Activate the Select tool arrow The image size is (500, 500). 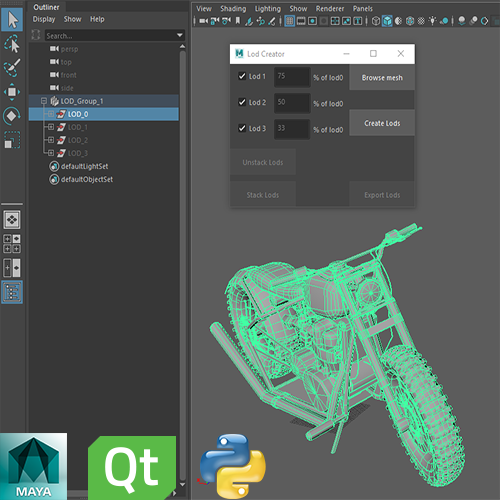tap(12, 20)
